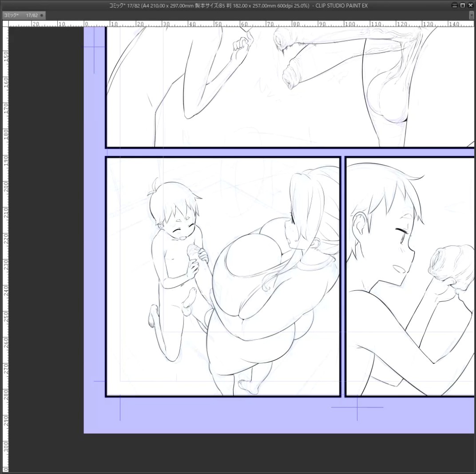Click the 100 mark on horizontal ruler
This screenshot has width=476, height=474.
(350, 24)
